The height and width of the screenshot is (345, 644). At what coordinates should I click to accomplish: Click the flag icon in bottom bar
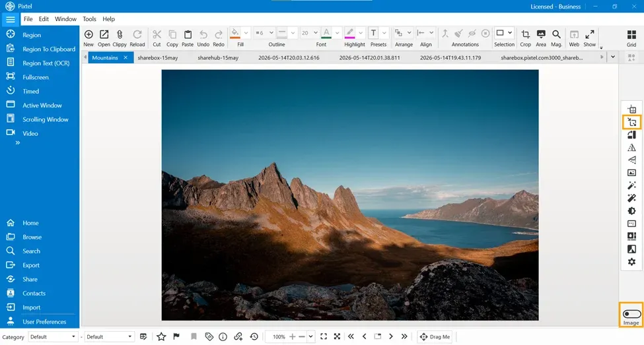pyautogui.click(x=176, y=337)
